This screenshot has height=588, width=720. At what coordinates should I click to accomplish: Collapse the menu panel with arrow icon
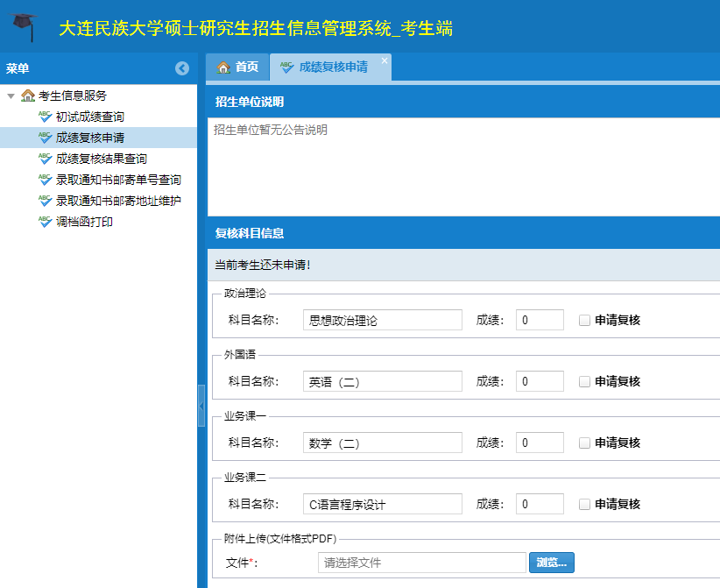pos(182,68)
